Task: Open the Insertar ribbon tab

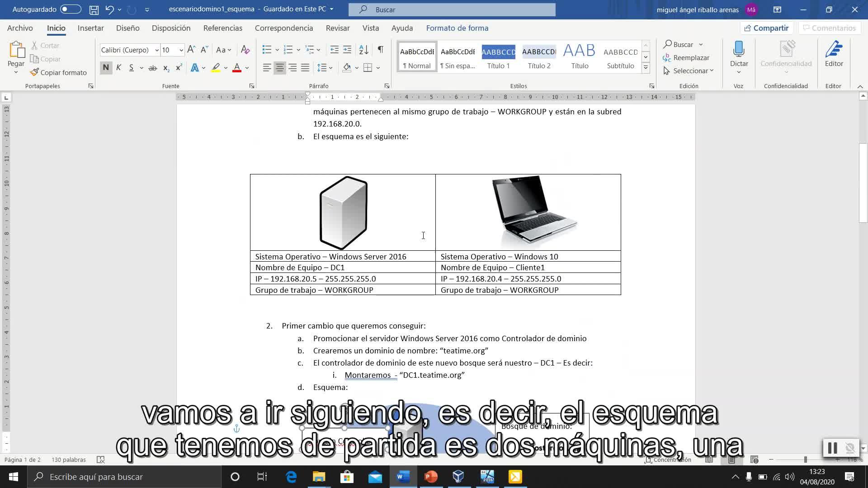Action: coord(90,28)
